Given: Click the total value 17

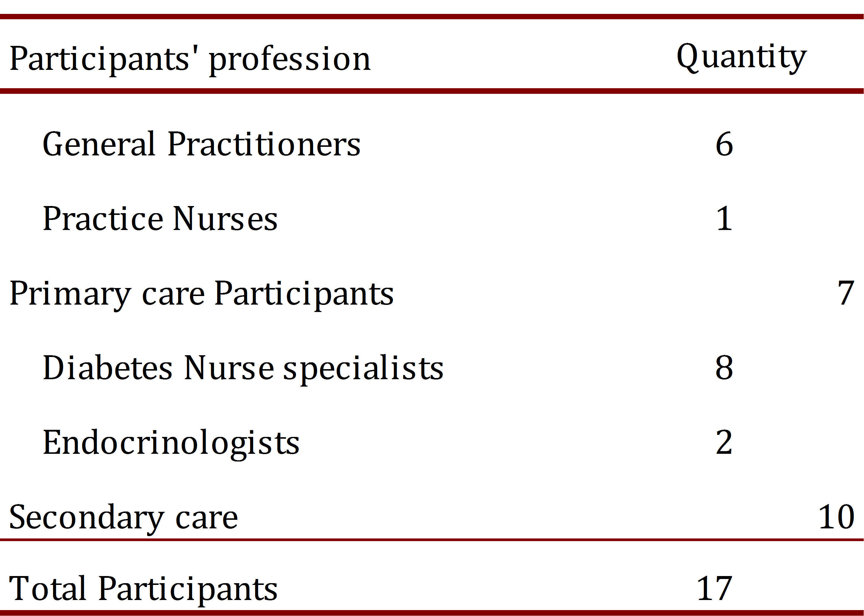Looking at the screenshot, I should pyautogui.click(x=714, y=589).
